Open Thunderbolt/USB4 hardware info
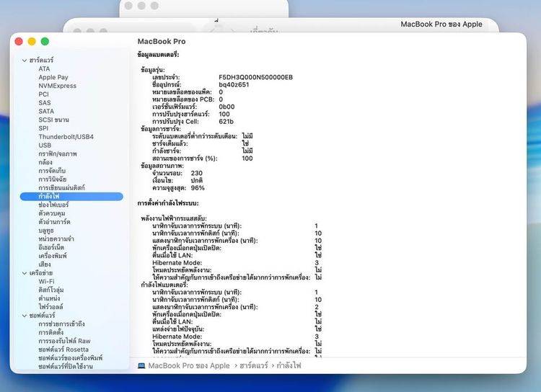Screen dimensions: 541x392 point(66,137)
